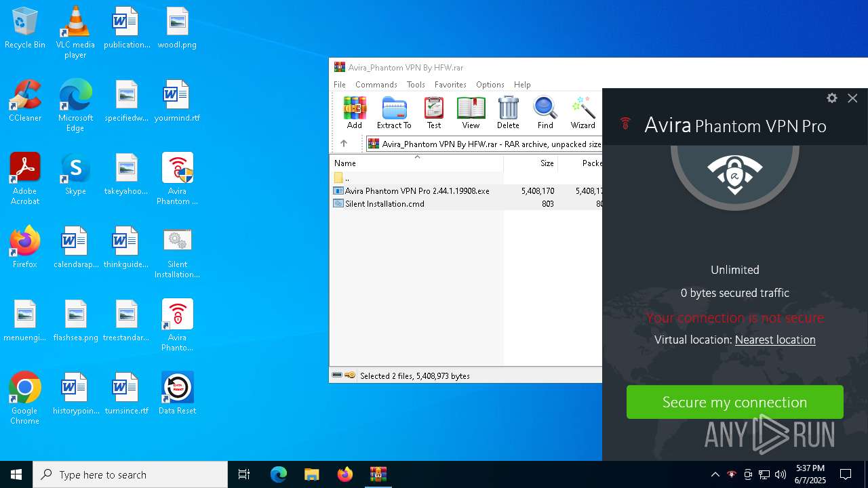Click the WinRAR archive path field
This screenshot has height=488, width=868.
pyautogui.click(x=484, y=144)
